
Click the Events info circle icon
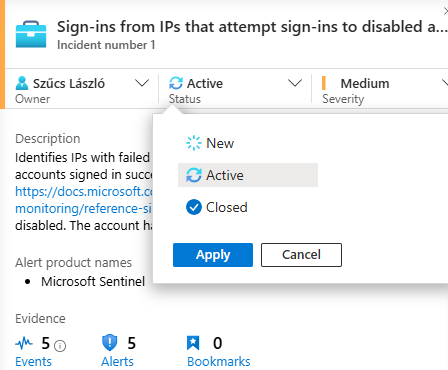(60, 346)
